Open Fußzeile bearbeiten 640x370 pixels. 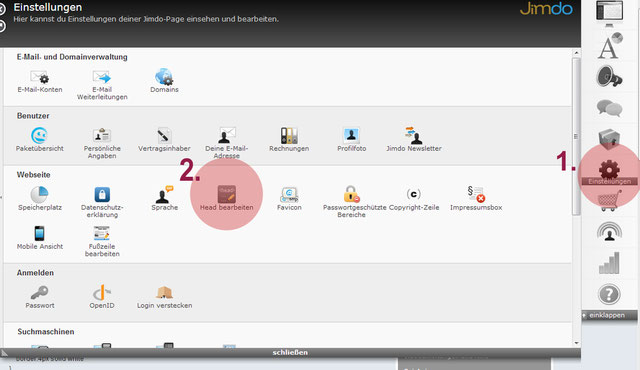pos(102,241)
